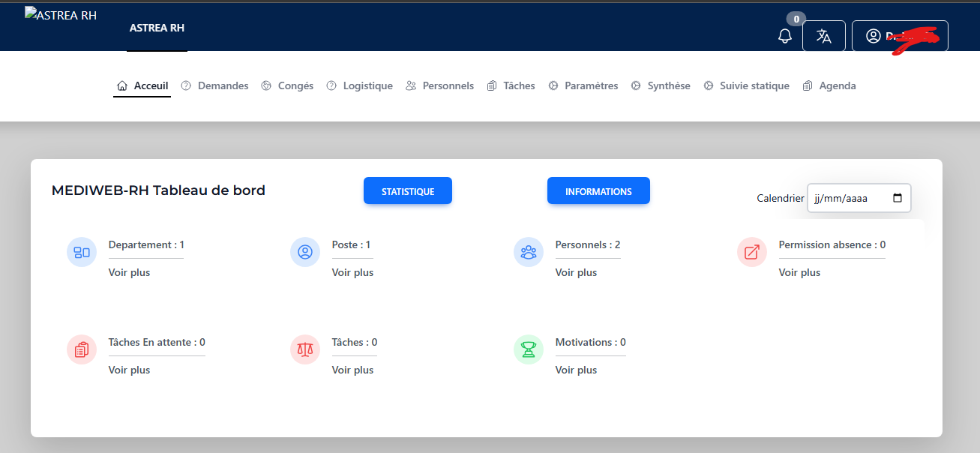
Task: Open Voir plus under Motivations
Action: tap(576, 370)
